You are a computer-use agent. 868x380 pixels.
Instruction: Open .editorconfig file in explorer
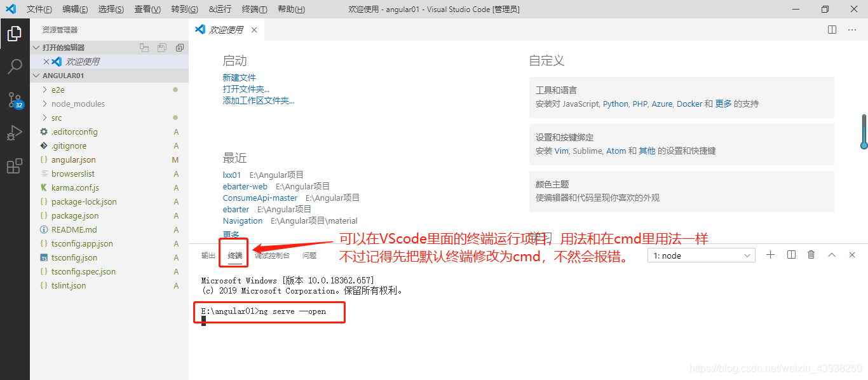click(x=109, y=132)
